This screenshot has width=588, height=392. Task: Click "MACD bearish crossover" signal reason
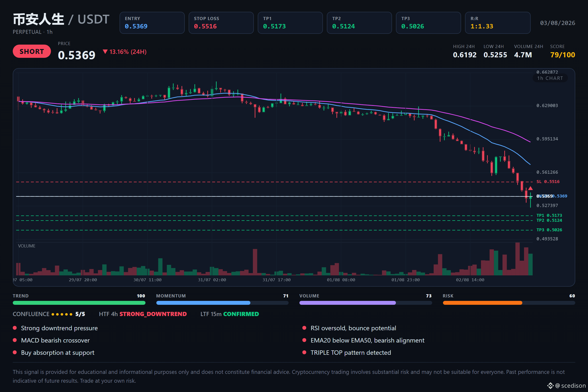click(55, 341)
